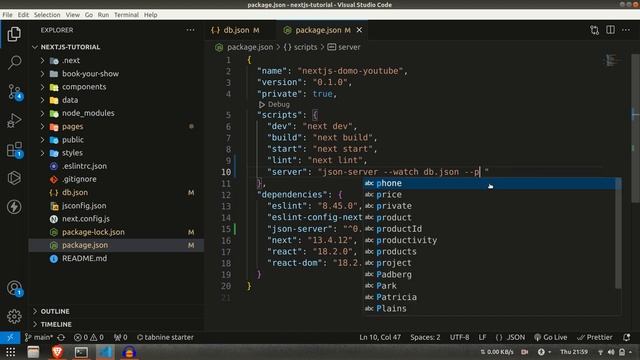Click Go Live server button
640x360 pixels.
(550, 338)
